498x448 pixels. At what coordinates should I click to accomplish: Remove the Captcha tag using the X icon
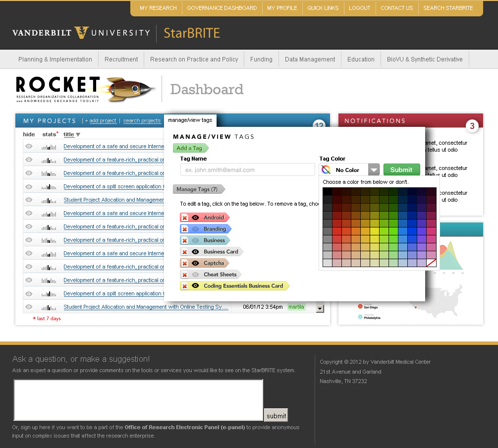[x=184, y=263]
